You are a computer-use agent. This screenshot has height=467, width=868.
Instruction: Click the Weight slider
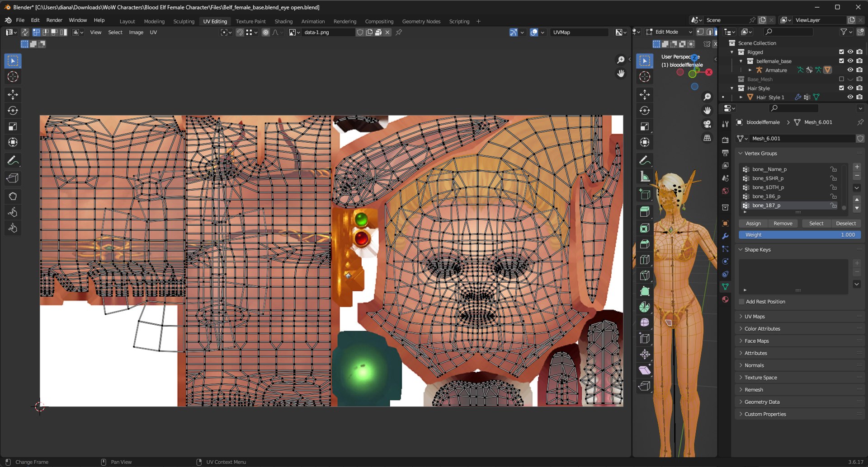[x=799, y=235]
